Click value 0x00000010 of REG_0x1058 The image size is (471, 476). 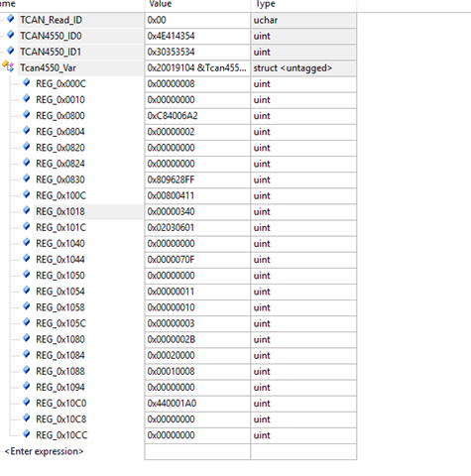(171, 307)
